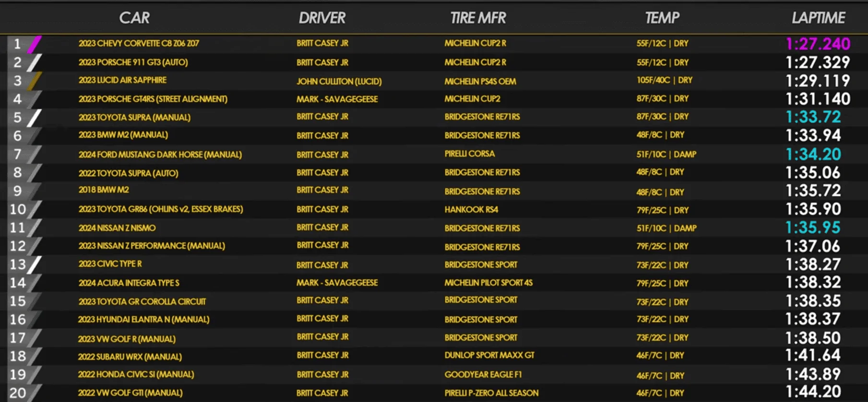
Task: Click 51F/10C | DAMP temp in Mustang row
Action: [666, 154]
